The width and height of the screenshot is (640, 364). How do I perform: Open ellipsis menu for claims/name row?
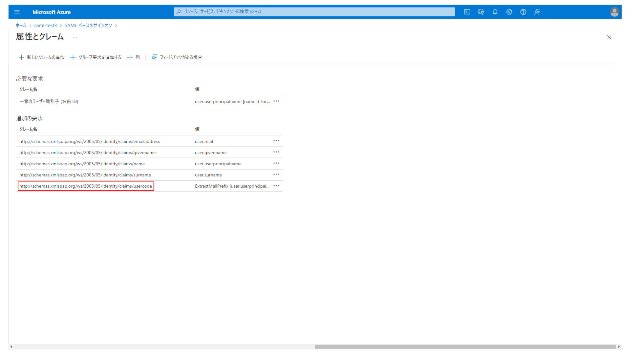pos(276,163)
